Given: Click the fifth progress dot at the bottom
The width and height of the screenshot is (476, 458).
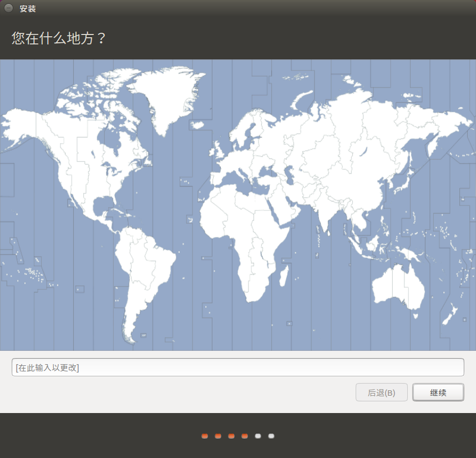Looking at the screenshot, I should 257,436.
